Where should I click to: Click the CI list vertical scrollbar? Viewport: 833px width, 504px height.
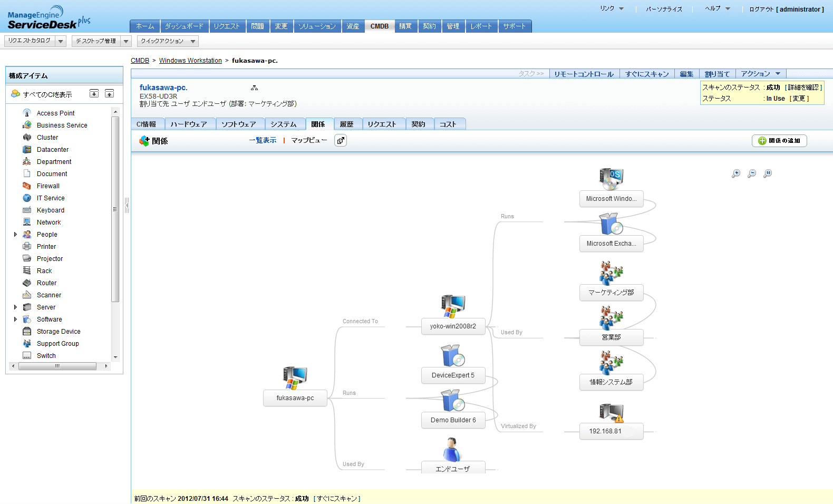(x=115, y=211)
